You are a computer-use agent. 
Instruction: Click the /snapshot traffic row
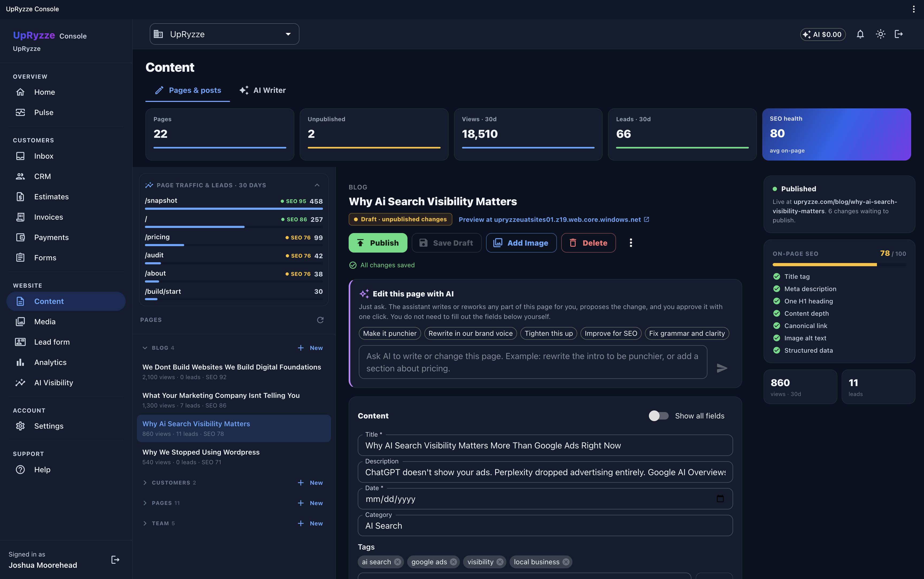pyautogui.click(x=234, y=203)
